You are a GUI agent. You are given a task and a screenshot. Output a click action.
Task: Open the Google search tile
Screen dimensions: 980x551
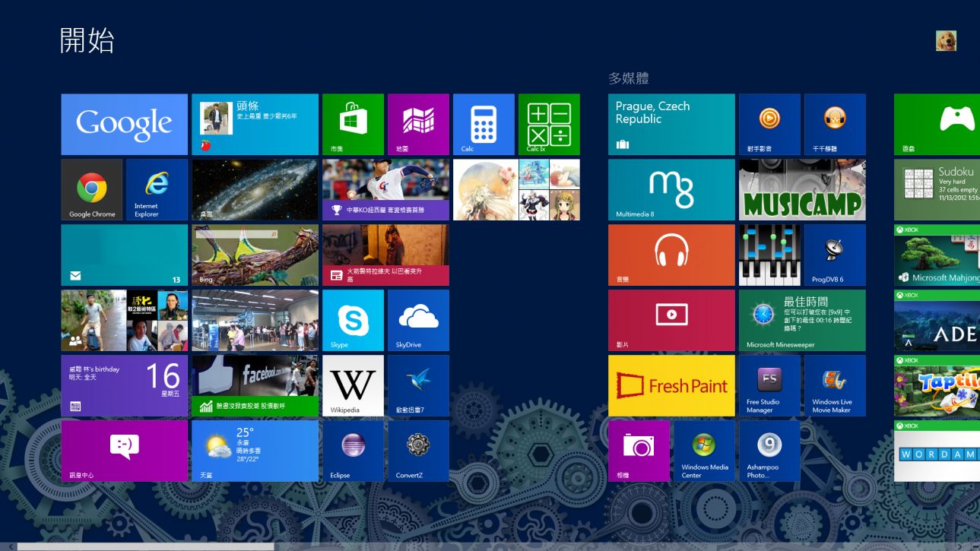coord(123,124)
